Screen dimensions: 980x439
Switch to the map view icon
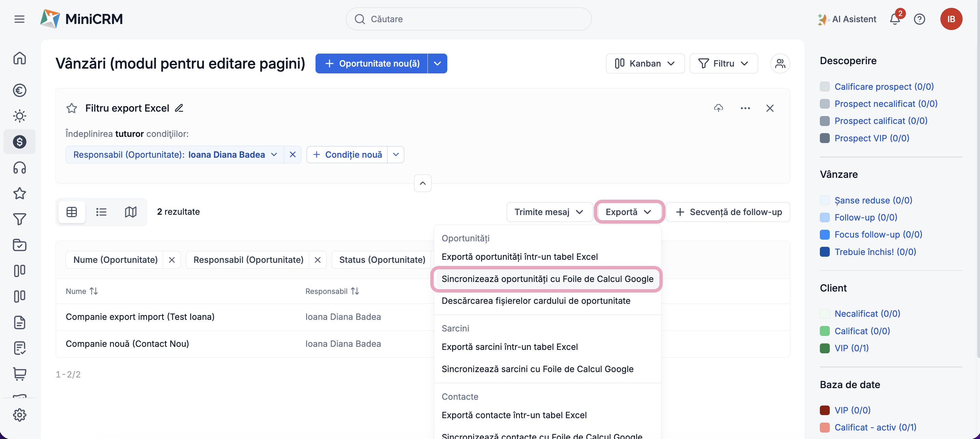click(130, 212)
